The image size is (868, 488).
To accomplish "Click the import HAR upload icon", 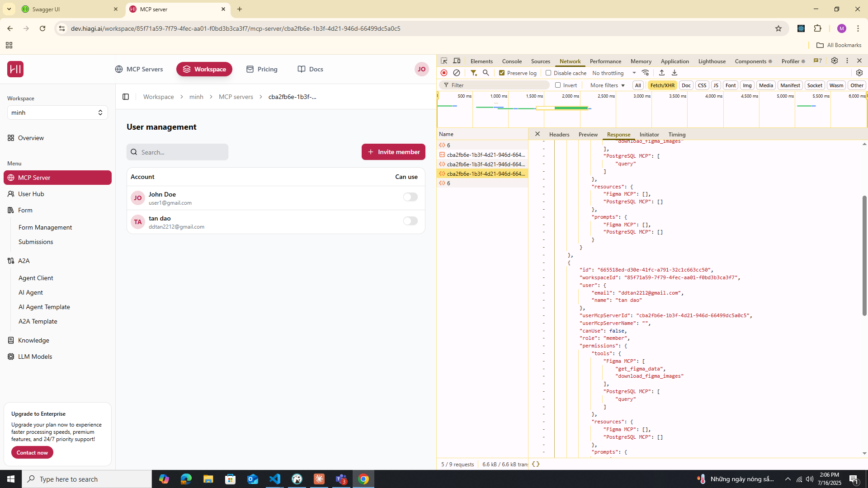I will [x=662, y=73].
